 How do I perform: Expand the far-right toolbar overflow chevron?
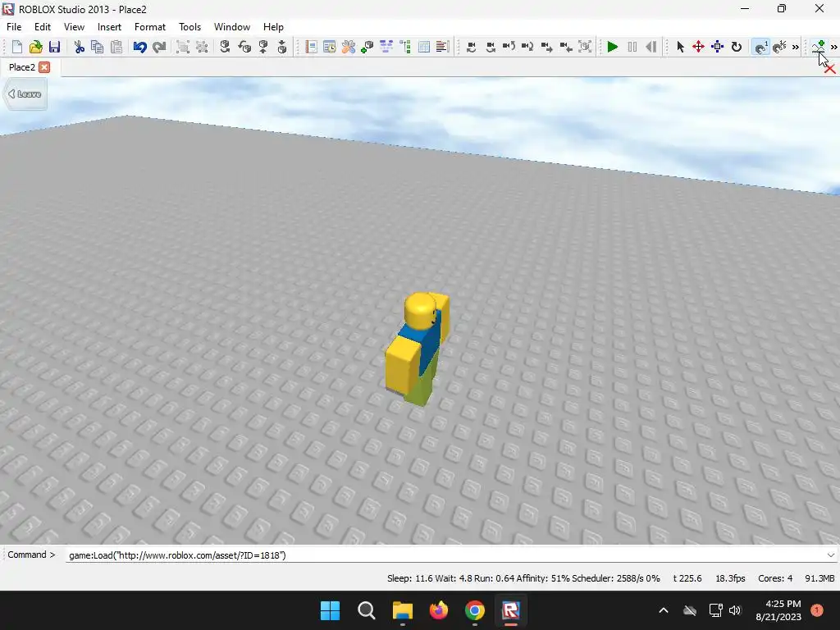pyautogui.click(x=834, y=47)
